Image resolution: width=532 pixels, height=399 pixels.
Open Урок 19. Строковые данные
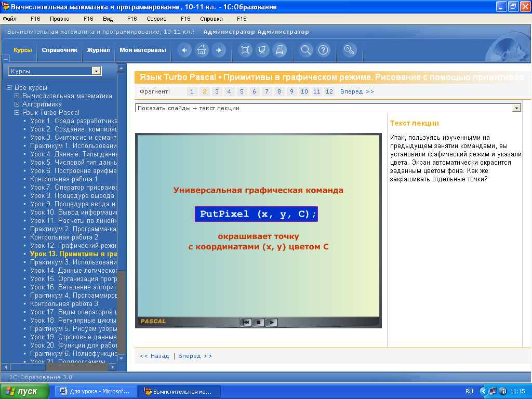pyautogui.click(x=73, y=337)
